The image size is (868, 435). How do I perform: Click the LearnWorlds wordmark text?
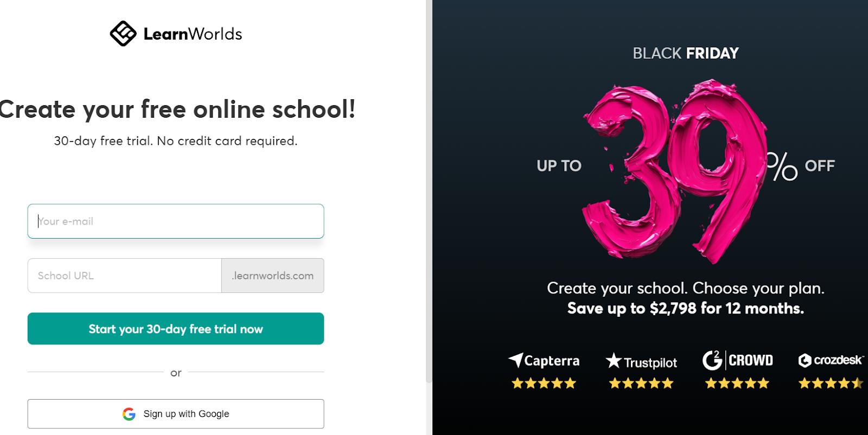[193, 34]
